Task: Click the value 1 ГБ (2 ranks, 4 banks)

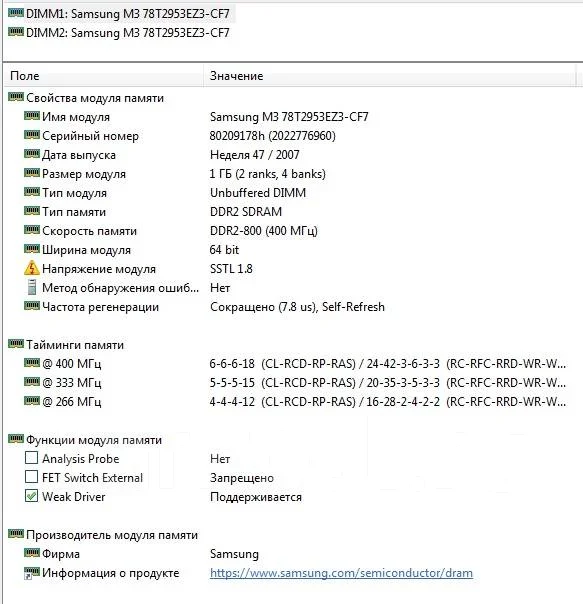Action: coord(268,174)
